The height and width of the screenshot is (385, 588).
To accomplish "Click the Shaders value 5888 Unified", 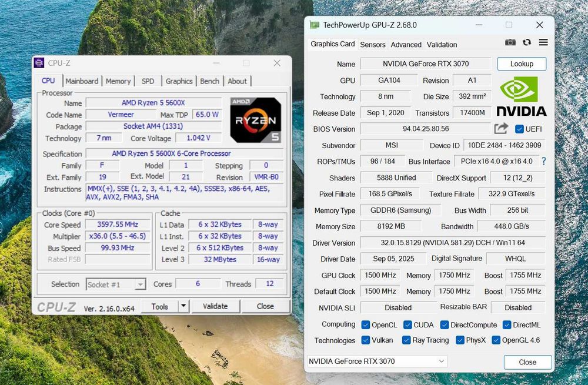I will point(396,178).
